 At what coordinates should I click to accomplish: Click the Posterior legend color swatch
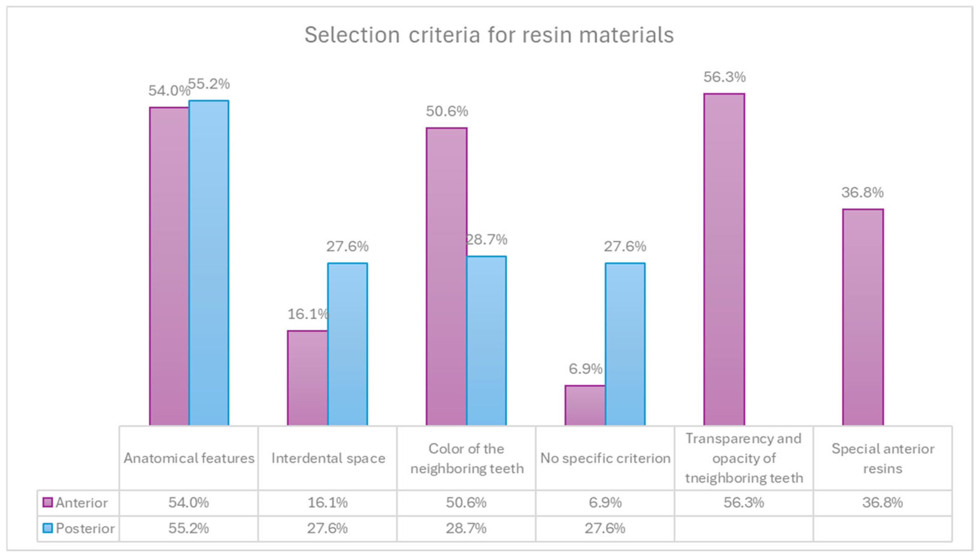pos(48,528)
